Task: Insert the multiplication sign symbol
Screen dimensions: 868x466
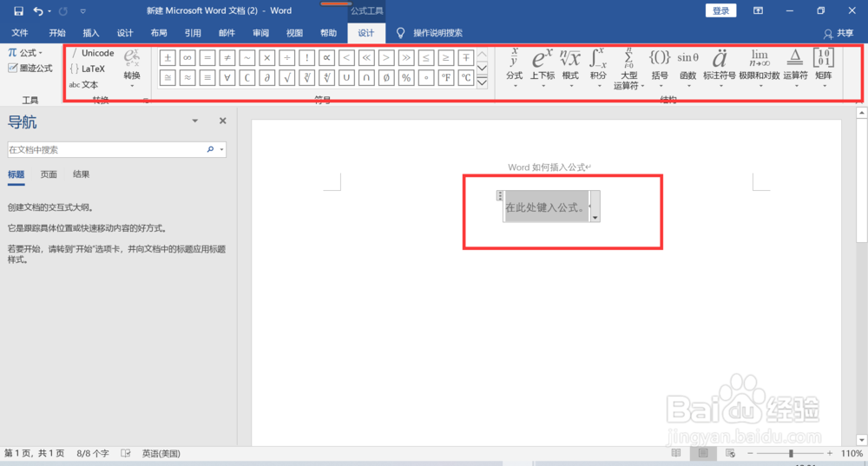Action: pos(266,57)
